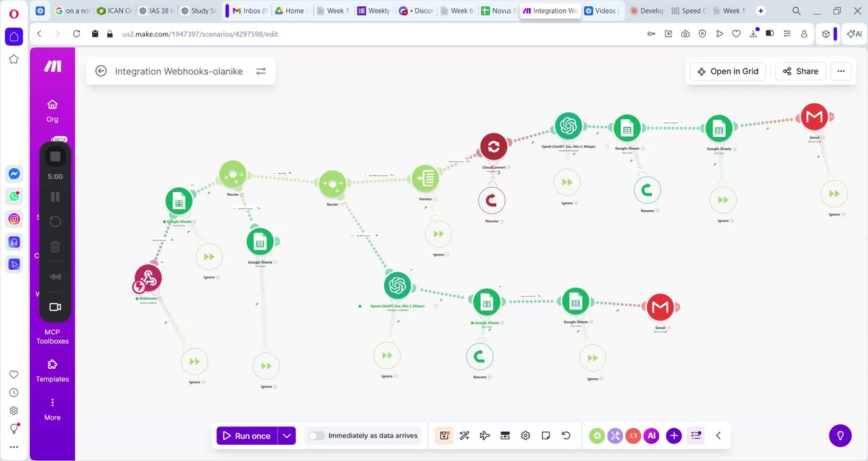Click the auto-align magic wand icon

465,436
